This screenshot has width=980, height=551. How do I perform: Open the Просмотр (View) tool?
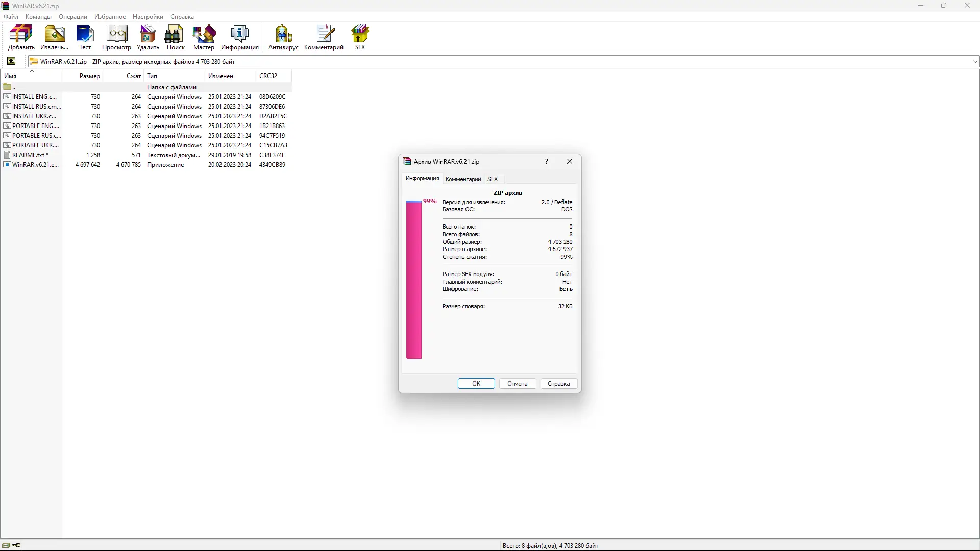tap(116, 37)
